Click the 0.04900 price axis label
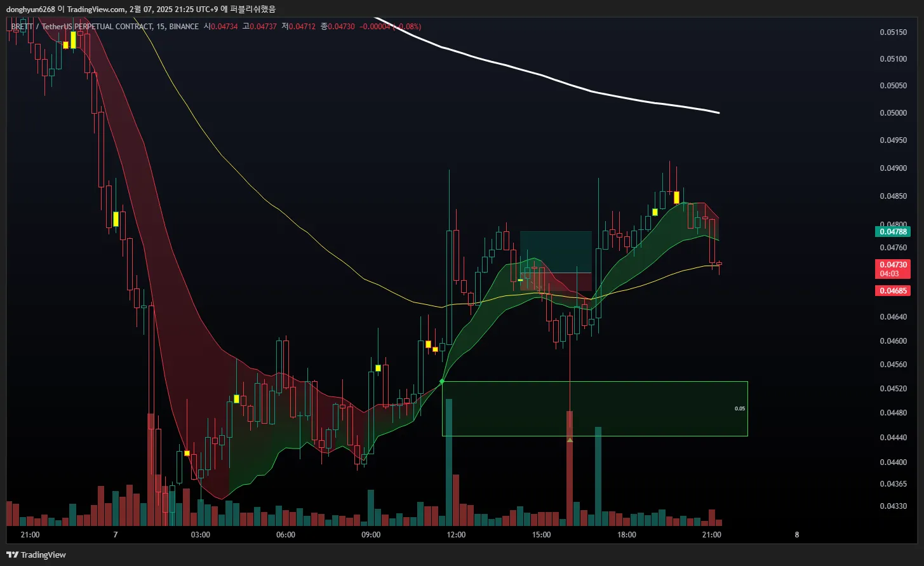The height and width of the screenshot is (566, 924). [893, 168]
